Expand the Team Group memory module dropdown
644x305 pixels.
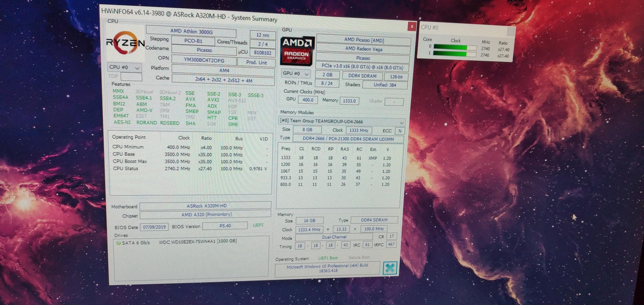[x=341, y=121]
